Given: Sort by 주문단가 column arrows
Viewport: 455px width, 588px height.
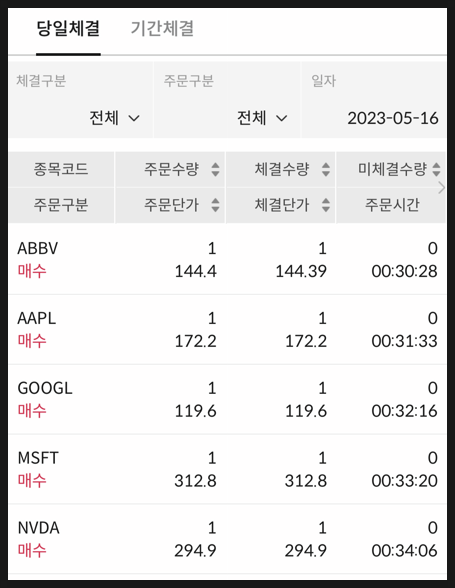Looking at the screenshot, I should point(215,205).
